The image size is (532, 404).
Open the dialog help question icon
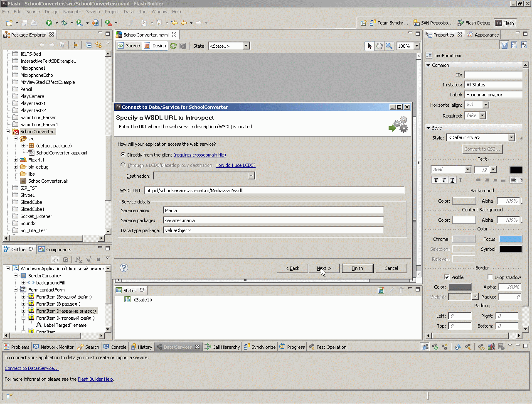tap(124, 268)
